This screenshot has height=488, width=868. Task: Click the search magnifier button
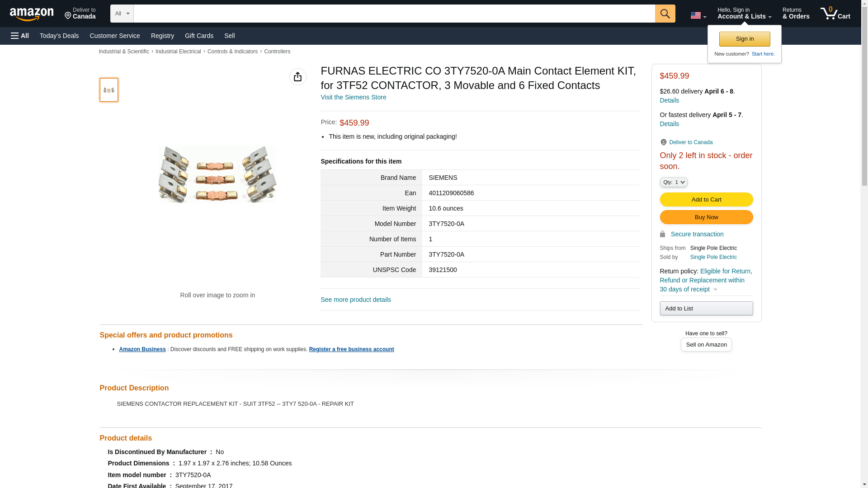pos(665,14)
